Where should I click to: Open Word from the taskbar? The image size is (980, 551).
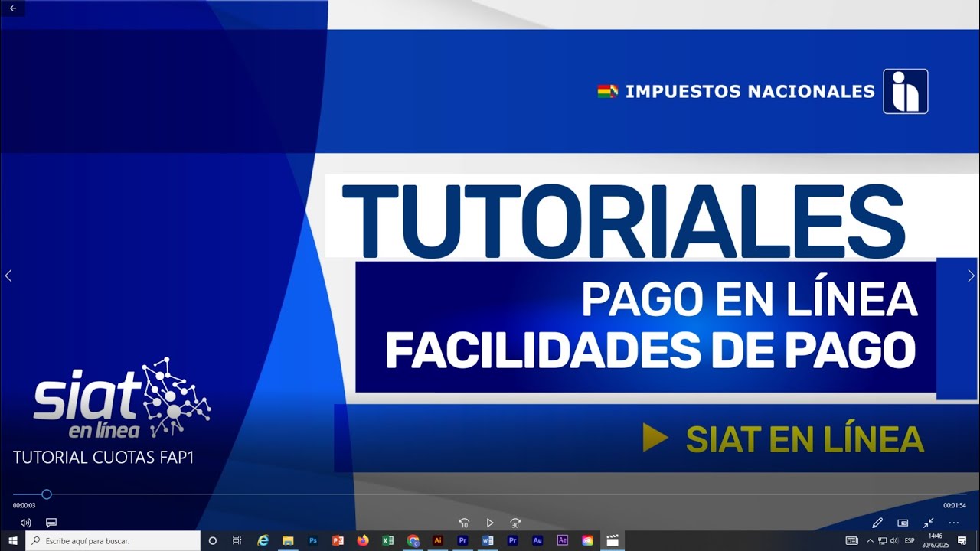[x=488, y=540]
